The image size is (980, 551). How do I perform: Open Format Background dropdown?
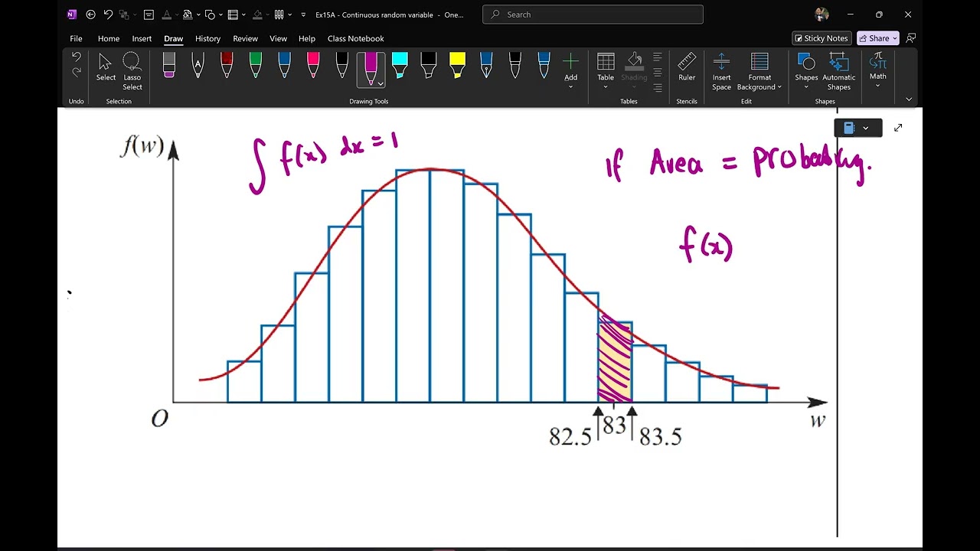pos(759,71)
